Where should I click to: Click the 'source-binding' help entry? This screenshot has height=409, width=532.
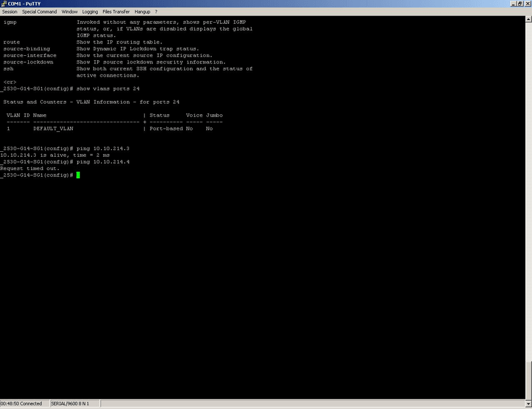[x=27, y=49]
